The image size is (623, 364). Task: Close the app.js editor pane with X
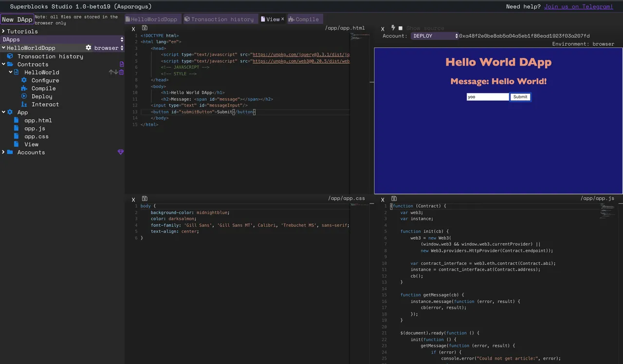click(x=383, y=200)
